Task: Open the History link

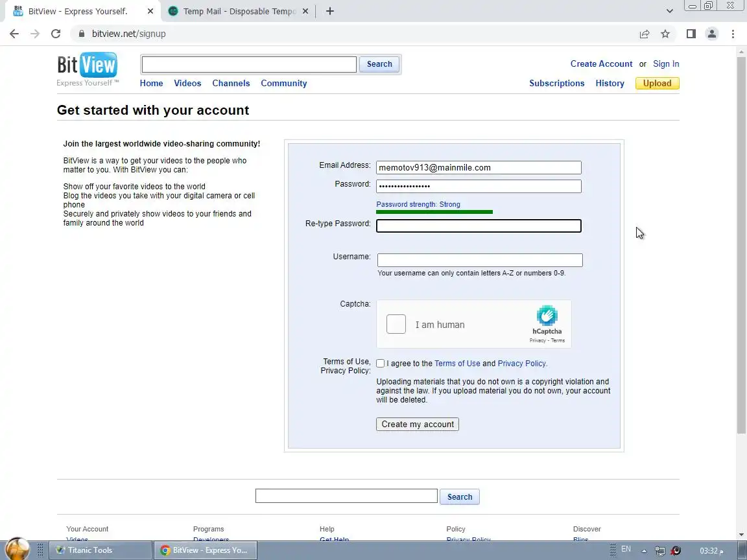Action: (x=610, y=84)
